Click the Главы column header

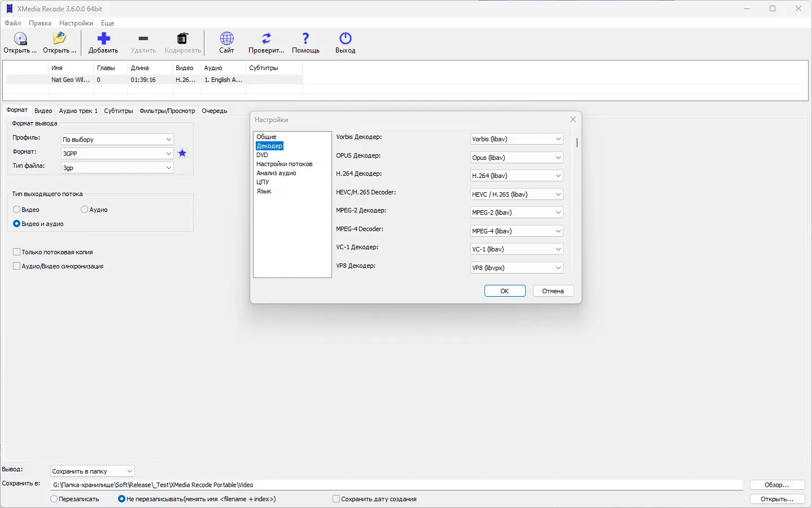[110, 68]
